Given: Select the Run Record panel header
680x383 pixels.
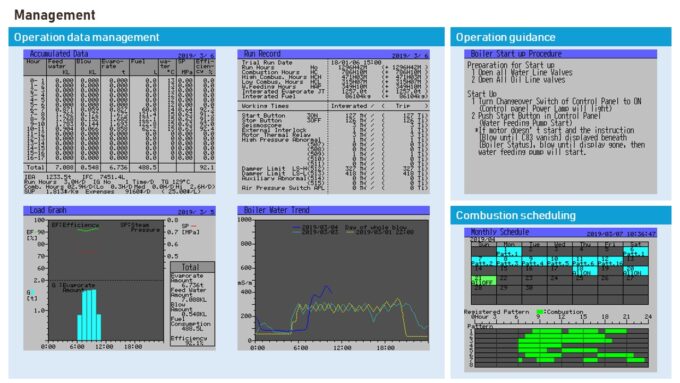Looking at the screenshot, I should pyautogui.click(x=333, y=54).
